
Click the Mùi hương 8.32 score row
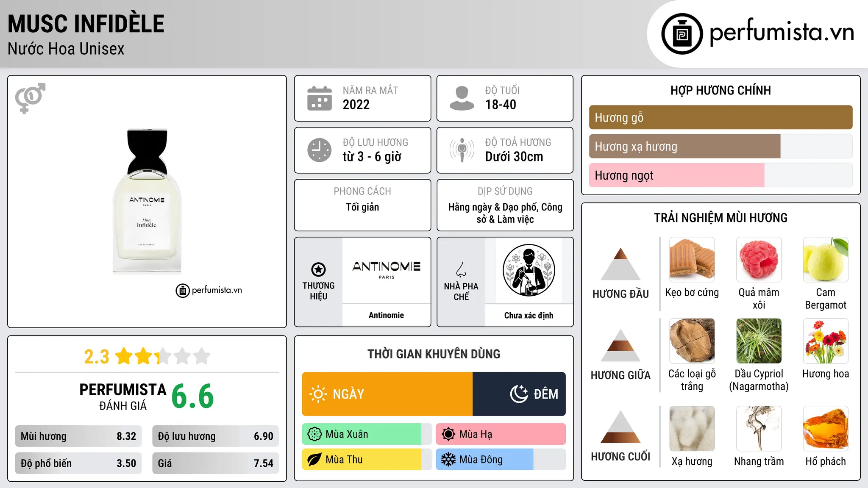click(78, 436)
